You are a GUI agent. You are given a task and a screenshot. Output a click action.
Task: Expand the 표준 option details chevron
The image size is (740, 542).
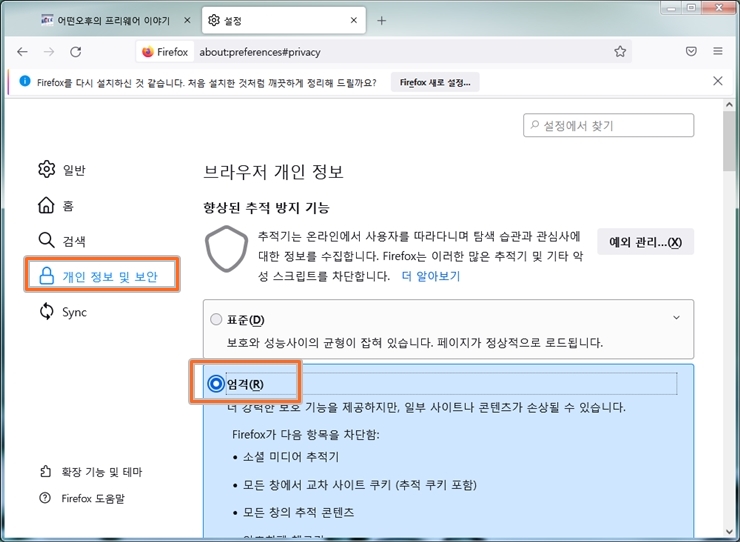(x=676, y=318)
